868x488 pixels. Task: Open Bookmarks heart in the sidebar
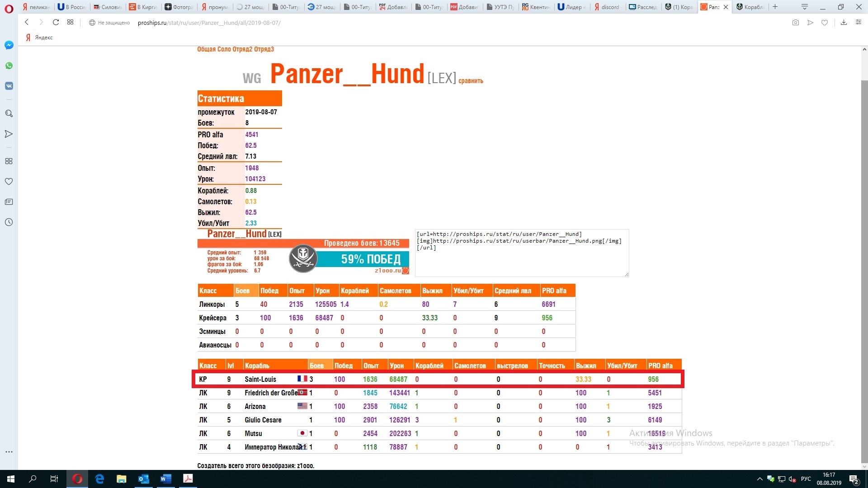tap(9, 181)
